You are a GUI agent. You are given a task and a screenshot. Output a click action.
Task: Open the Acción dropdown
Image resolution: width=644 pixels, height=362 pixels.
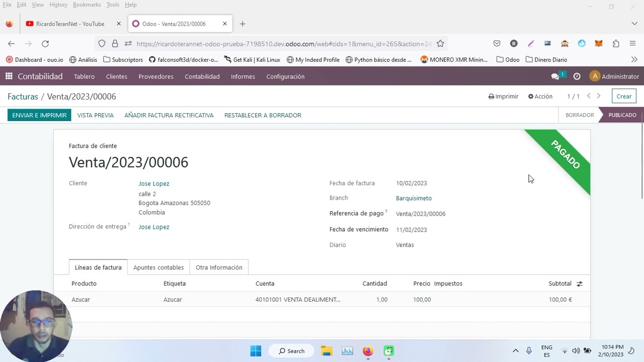tap(540, 96)
